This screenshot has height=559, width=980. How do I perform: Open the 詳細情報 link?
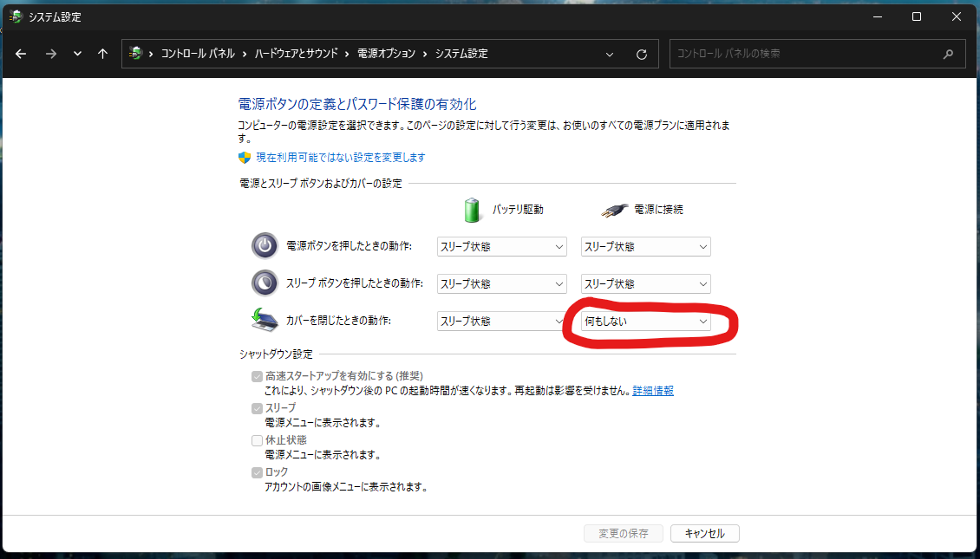pos(653,391)
